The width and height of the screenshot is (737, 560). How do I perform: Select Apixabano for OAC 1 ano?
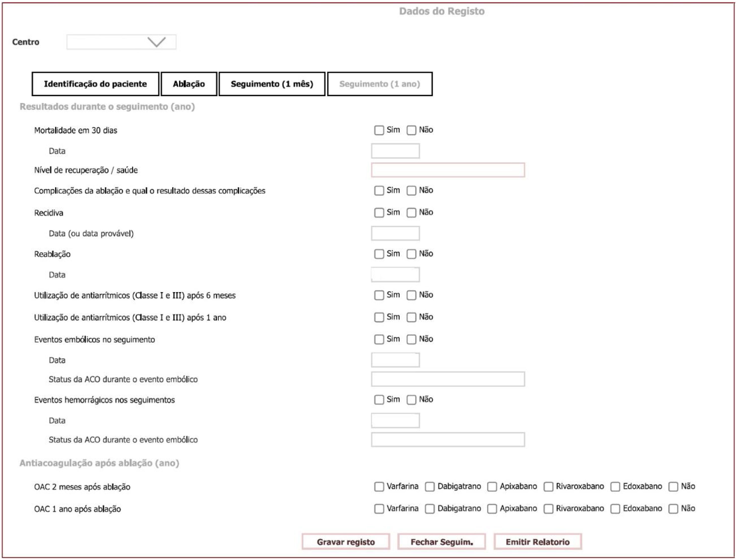click(492, 509)
